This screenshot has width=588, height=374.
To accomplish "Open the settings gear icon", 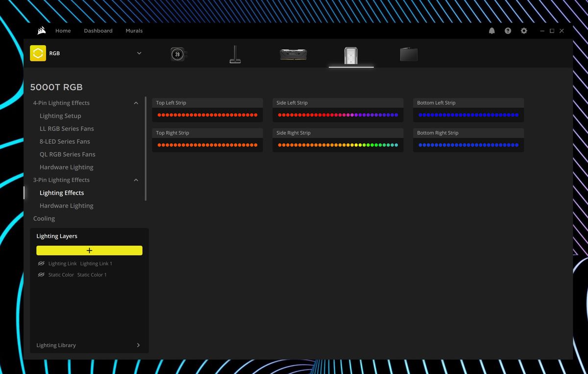I will coord(524,30).
